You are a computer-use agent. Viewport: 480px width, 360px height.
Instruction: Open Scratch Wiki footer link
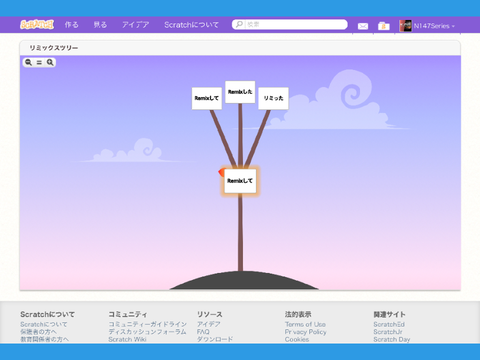click(127, 339)
